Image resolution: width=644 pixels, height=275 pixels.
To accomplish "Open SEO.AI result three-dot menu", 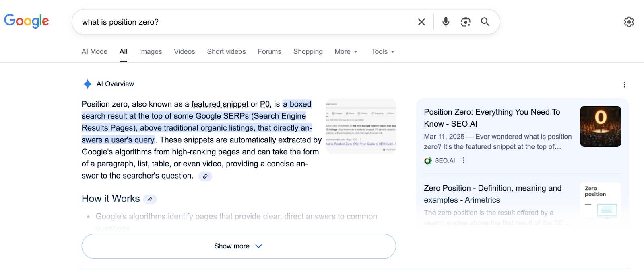I will (x=464, y=160).
